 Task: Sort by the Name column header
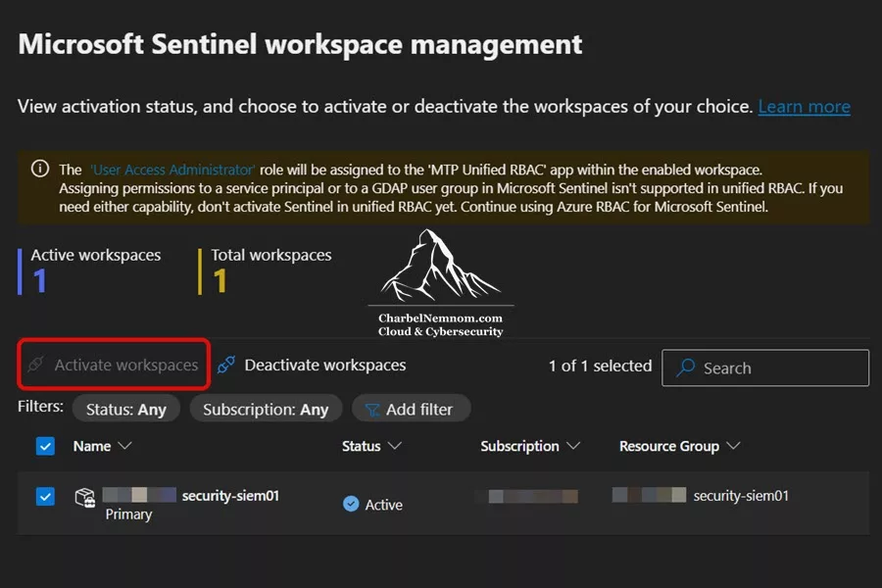(x=101, y=446)
